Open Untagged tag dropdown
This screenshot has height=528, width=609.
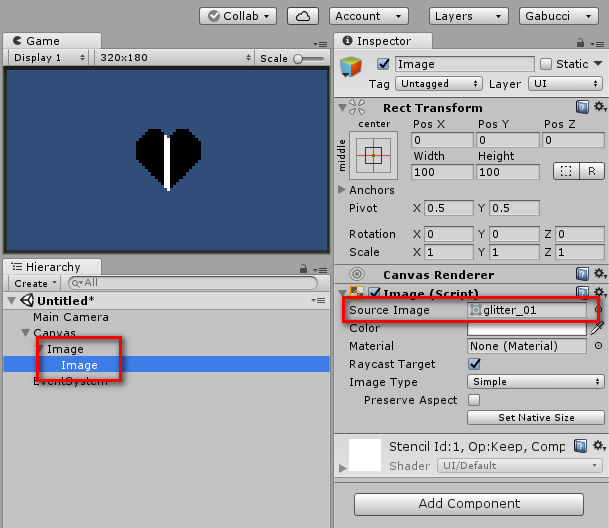pyautogui.click(x=438, y=84)
